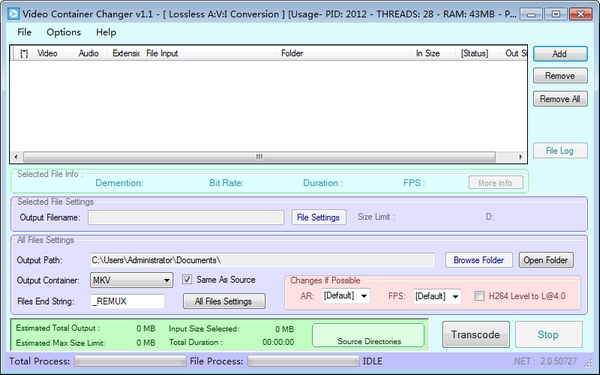This screenshot has height=375, width=600.
Task: Click the File Process progress bar
Action: (x=303, y=361)
